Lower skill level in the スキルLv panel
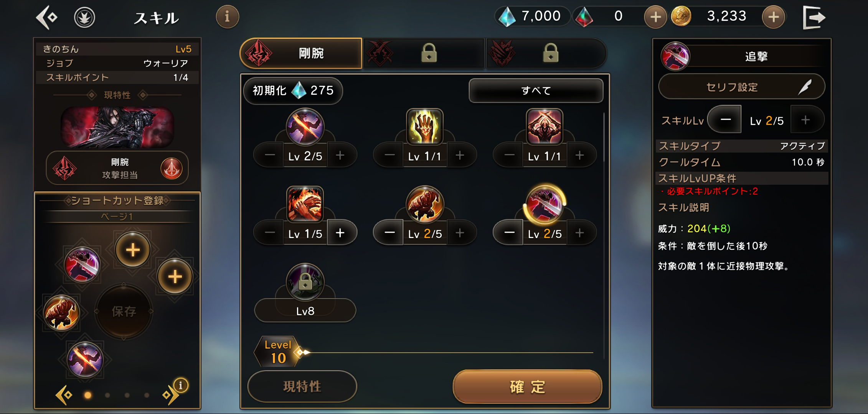The height and width of the screenshot is (414, 868). pyautogui.click(x=725, y=120)
